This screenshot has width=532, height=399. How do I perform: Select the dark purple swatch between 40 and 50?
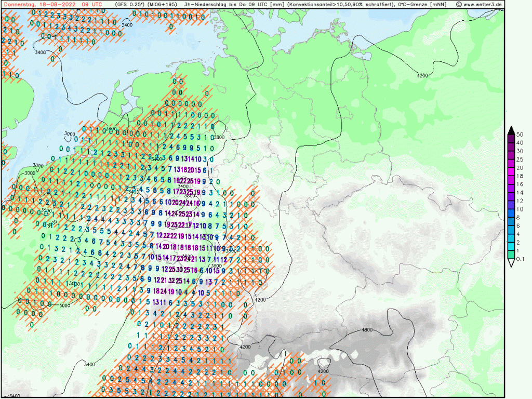tap(511, 138)
